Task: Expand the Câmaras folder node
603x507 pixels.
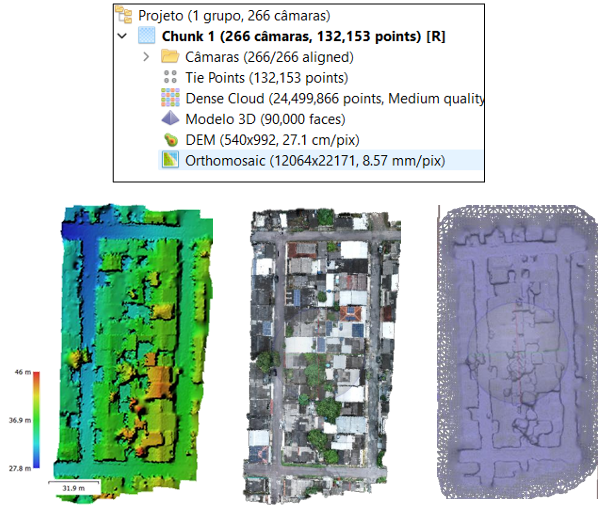Action: [x=146, y=57]
